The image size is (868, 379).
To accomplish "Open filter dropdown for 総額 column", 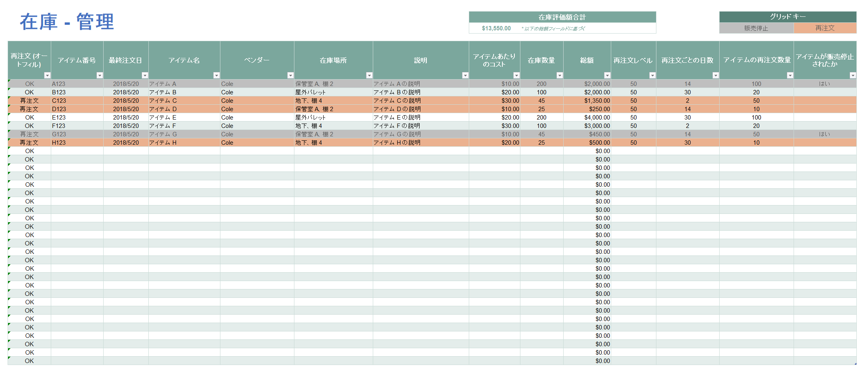I will coord(607,76).
